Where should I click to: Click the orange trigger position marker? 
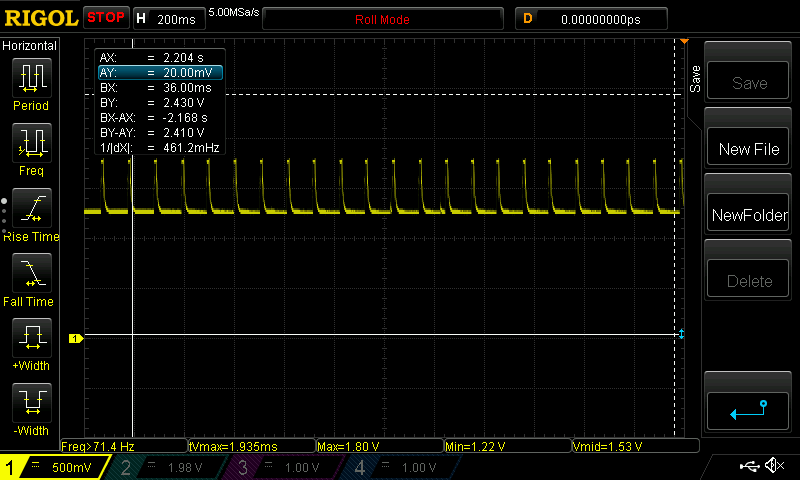(684, 41)
